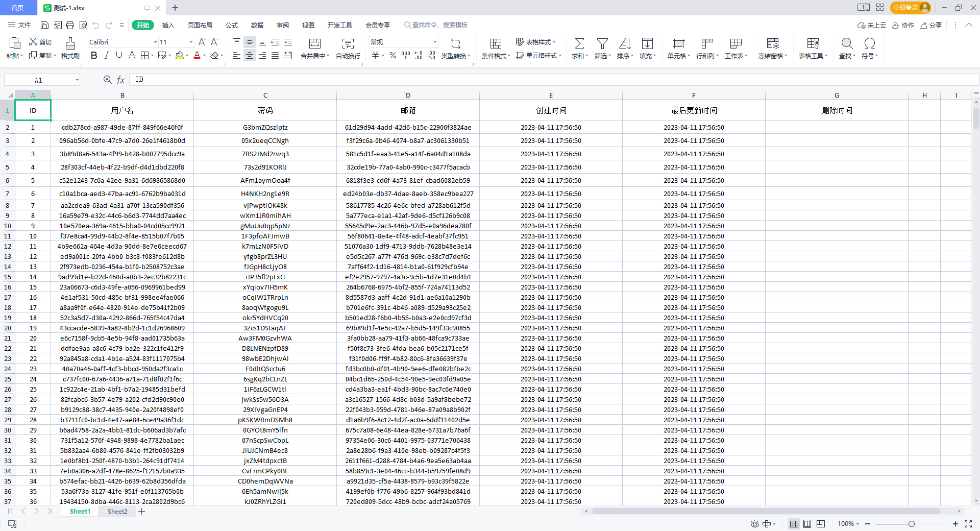This screenshot has height=531, width=980.
Task: Open the number format (常规) dropdown
Action: [x=435, y=42]
